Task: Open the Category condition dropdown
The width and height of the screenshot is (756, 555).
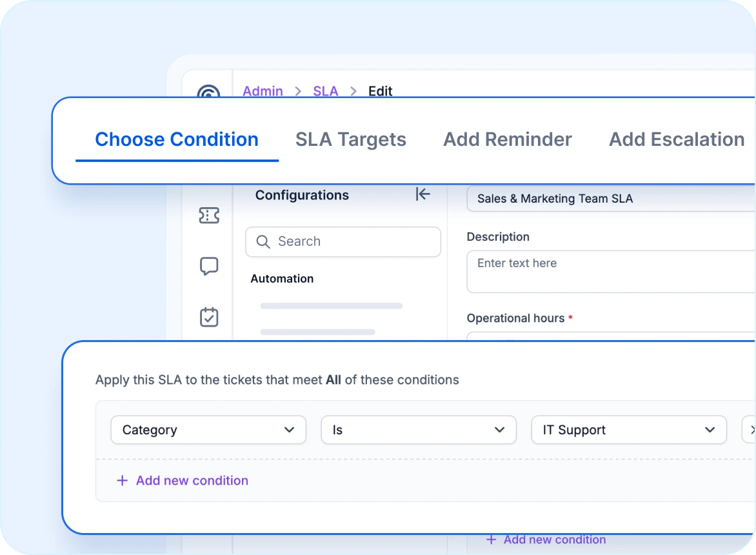Action: pyautogui.click(x=208, y=429)
